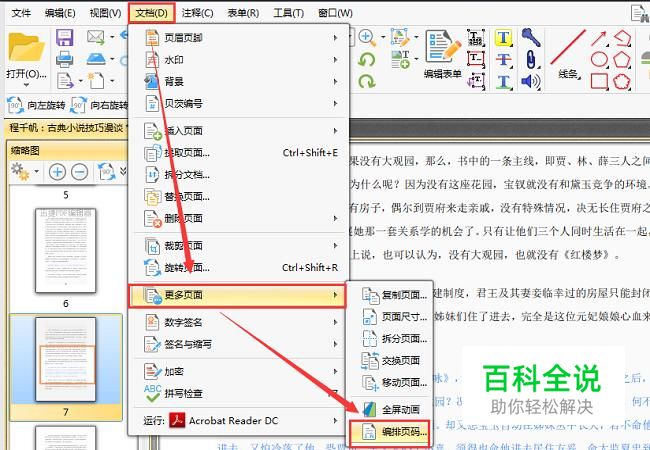Select the yellow highlight text T icon
The height and width of the screenshot is (450, 650).
coord(503,38)
